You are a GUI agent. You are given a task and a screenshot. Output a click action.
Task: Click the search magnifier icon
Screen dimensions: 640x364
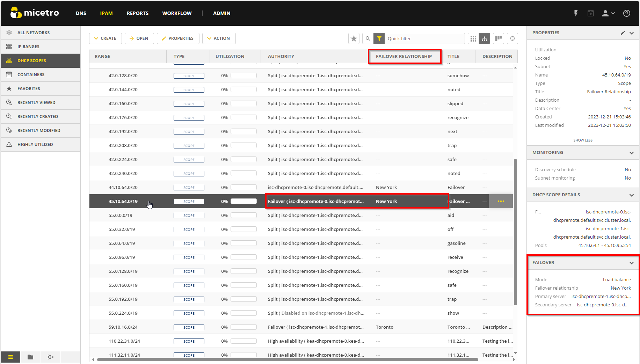click(368, 38)
